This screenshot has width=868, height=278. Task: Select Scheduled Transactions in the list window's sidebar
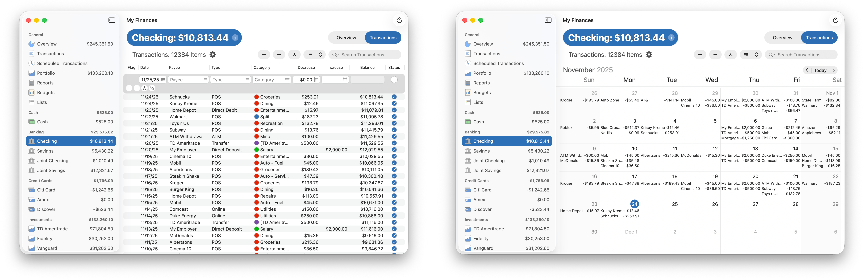[x=62, y=63]
